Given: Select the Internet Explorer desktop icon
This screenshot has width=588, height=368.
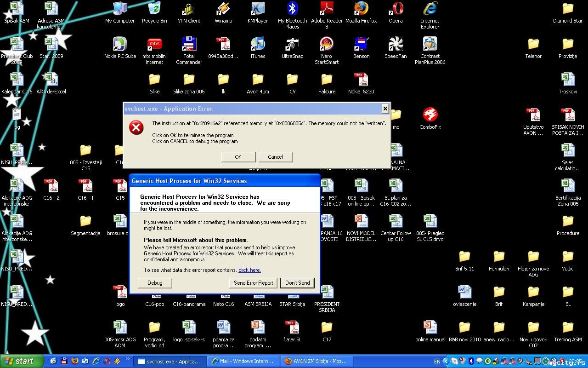Looking at the screenshot, I should [430, 15].
